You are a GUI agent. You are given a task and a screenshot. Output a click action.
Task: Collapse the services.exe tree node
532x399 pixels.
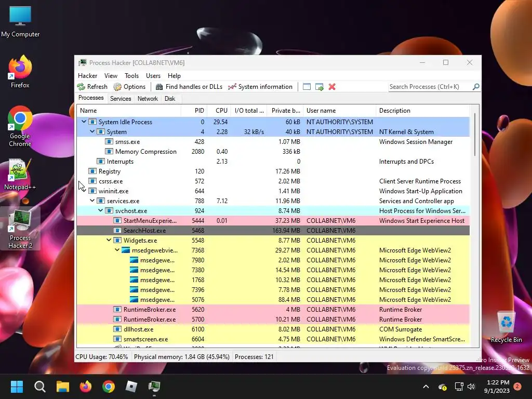pos(92,201)
